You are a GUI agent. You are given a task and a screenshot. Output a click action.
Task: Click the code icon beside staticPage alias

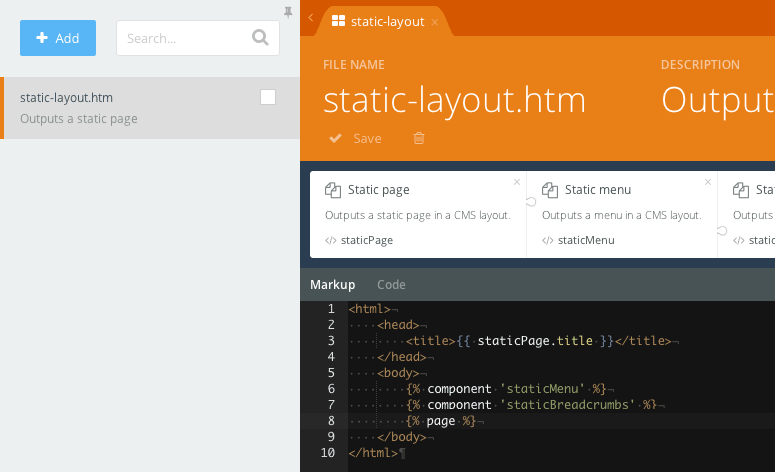pyautogui.click(x=330, y=240)
